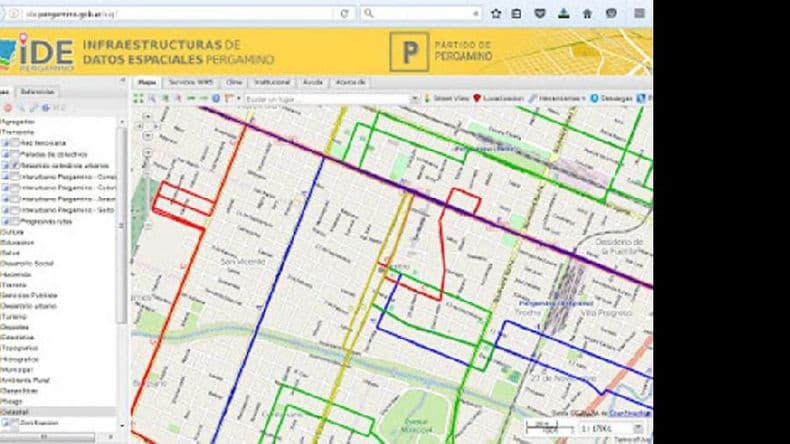Click the horizontal scrollbar of the layer tree

[x=48, y=436]
